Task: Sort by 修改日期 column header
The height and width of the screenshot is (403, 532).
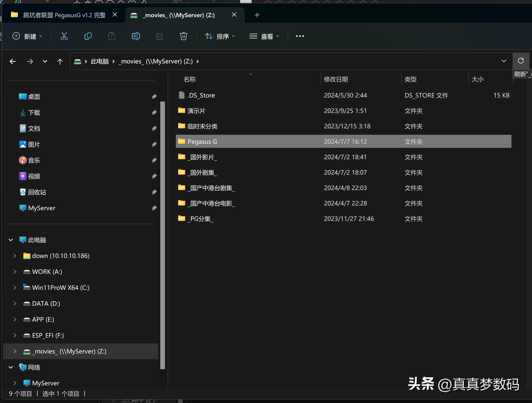Action: [x=336, y=79]
